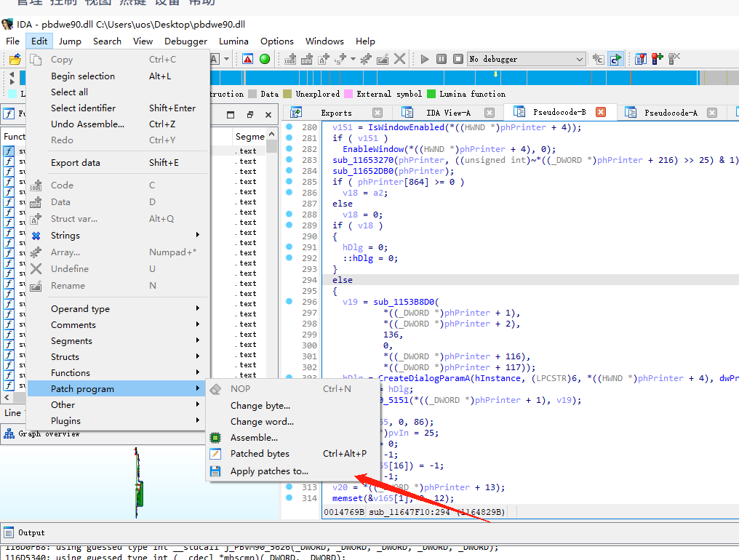The image size is (739, 560).
Task: Select Assemble... in Patch program submenu
Action: point(292,437)
